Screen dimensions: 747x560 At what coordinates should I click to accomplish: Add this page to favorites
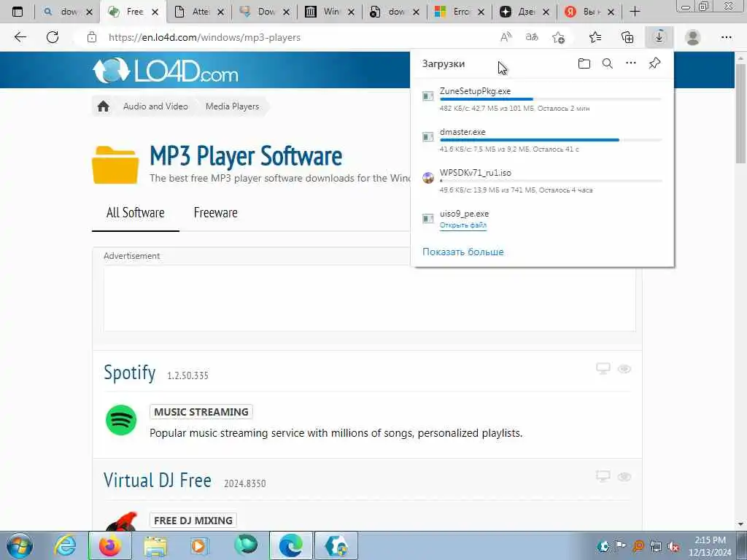click(x=558, y=37)
